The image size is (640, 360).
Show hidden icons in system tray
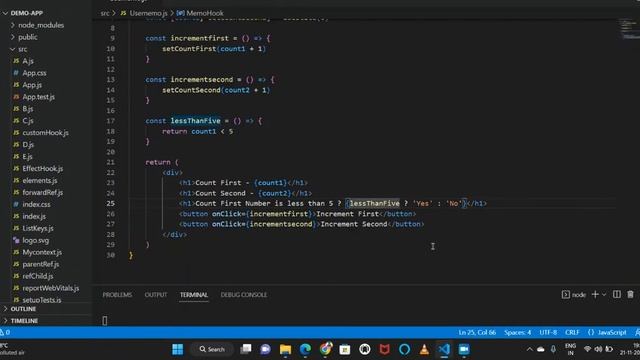(x=529, y=349)
